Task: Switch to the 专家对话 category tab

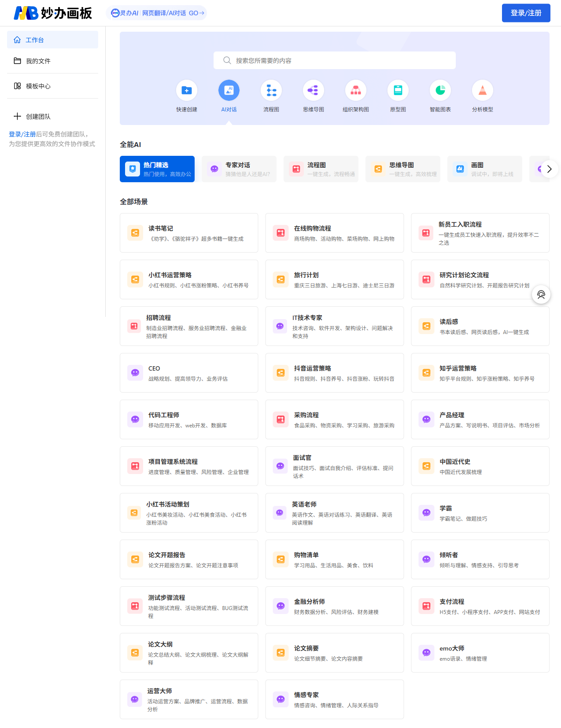Action: [239, 169]
